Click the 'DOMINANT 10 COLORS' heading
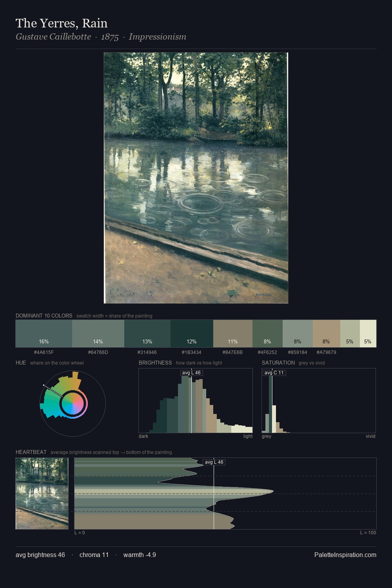This screenshot has width=392, height=588. click(x=44, y=316)
